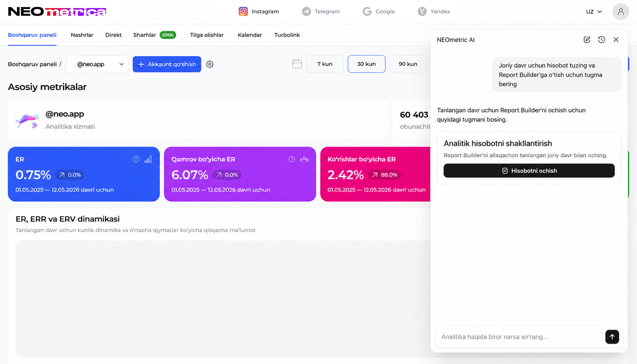This screenshot has width=637, height=364.
Task: Open audience icon on Qamrov bo'yicha ER
Action: (304, 159)
